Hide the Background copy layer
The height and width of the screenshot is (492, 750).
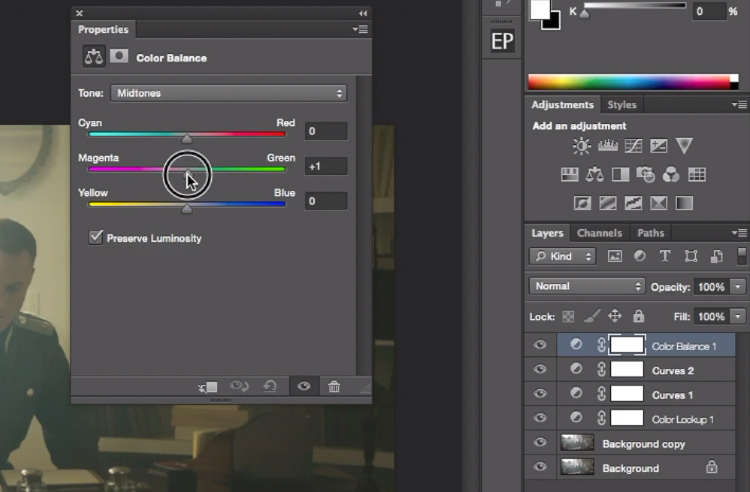[540, 442]
